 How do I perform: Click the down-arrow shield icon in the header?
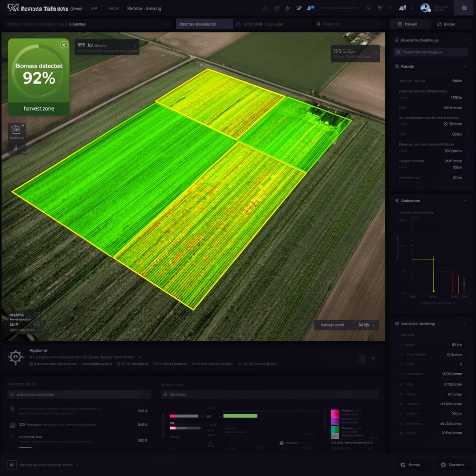click(x=287, y=8)
